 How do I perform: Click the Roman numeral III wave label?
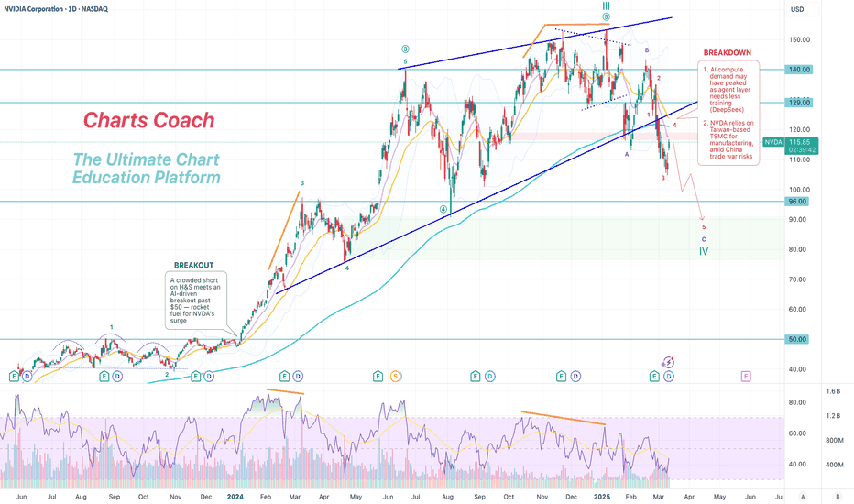pos(607,6)
